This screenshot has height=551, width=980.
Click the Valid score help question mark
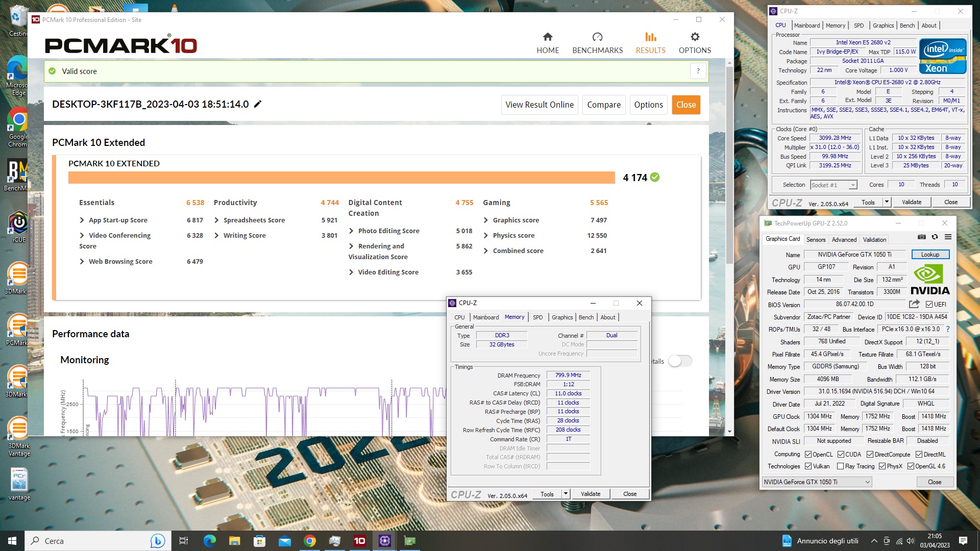pos(698,71)
